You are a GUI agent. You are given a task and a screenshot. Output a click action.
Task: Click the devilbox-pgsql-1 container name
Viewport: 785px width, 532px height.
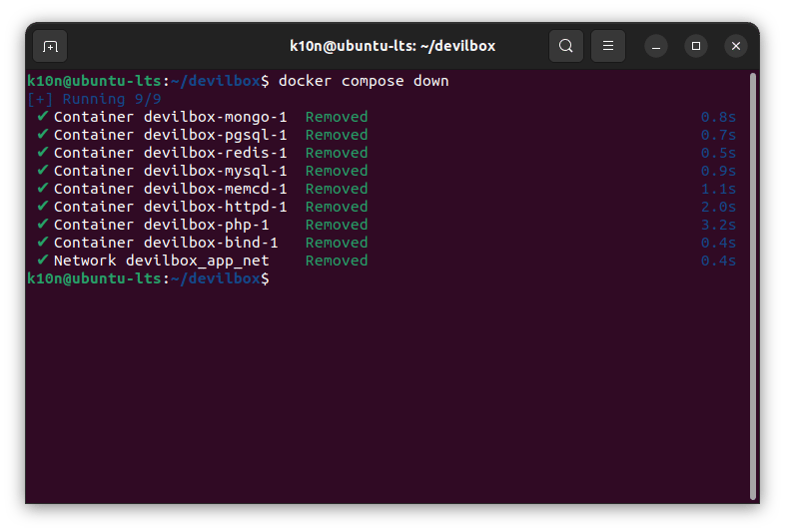(x=215, y=135)
